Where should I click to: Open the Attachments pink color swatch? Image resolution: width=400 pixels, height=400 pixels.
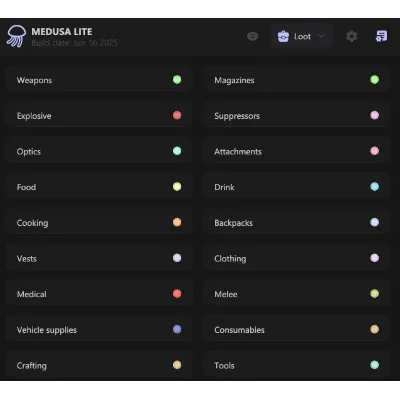tap(375, 151)
